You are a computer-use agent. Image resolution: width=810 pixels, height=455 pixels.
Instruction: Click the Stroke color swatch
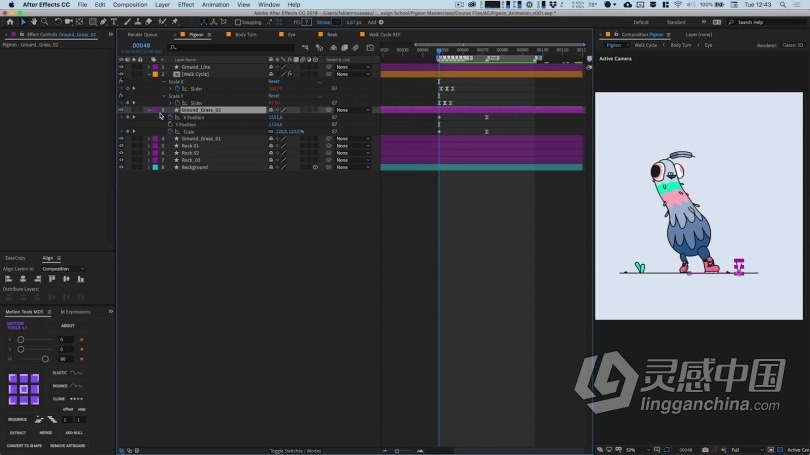(337, 22)
